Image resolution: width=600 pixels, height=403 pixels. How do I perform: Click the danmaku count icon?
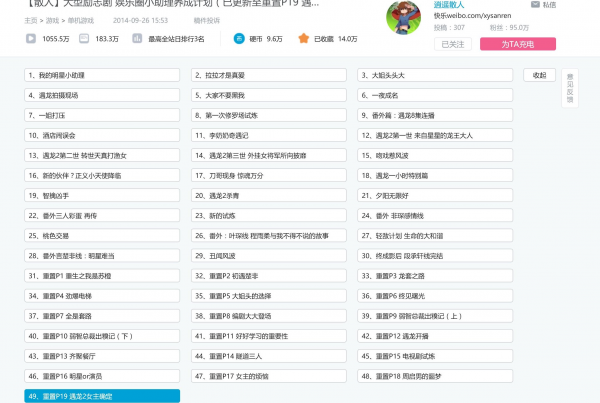85,39
